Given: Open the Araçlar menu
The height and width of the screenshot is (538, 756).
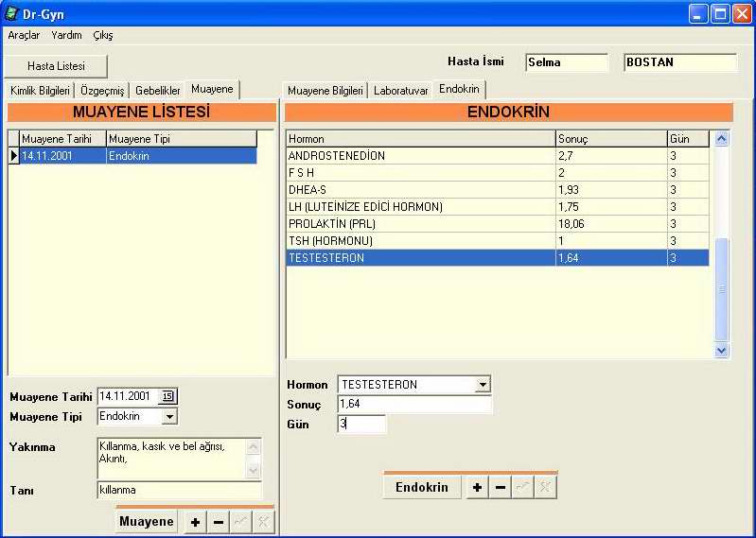Looking at the screenshot, I should click(24, 35).
